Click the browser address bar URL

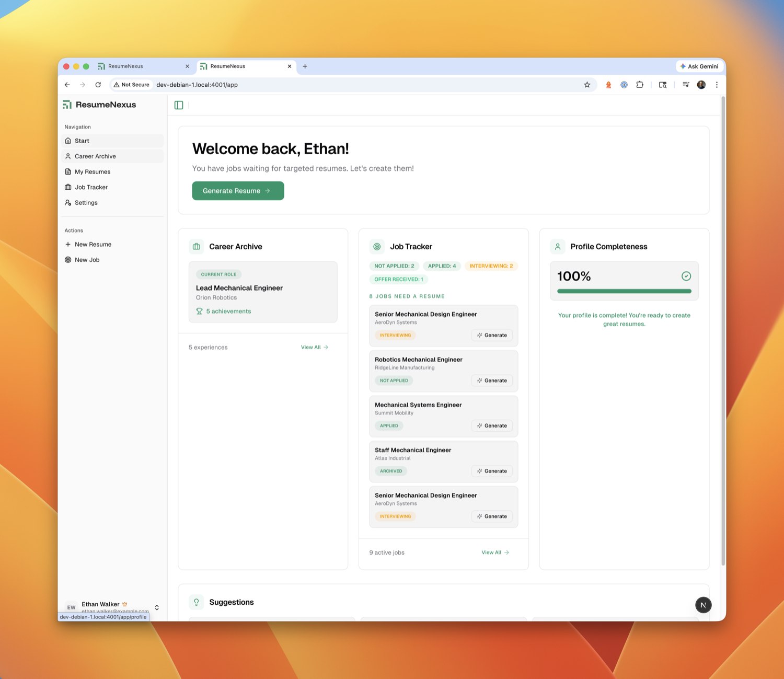point(197,85)
